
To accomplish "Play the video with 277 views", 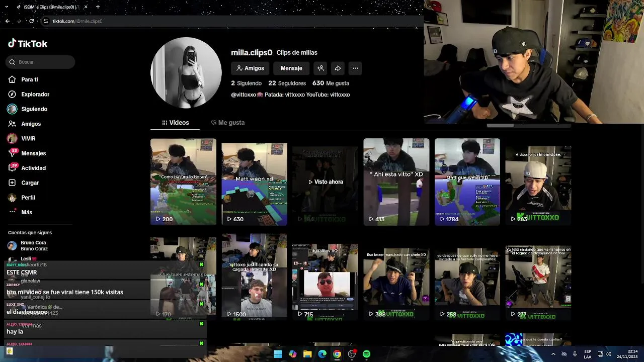I will tap(538, 277).
